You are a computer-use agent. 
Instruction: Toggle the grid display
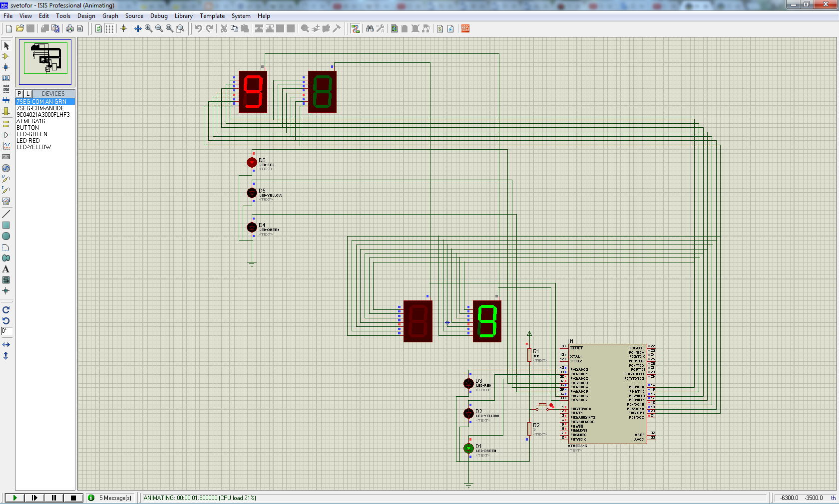(x=109, y=28)
